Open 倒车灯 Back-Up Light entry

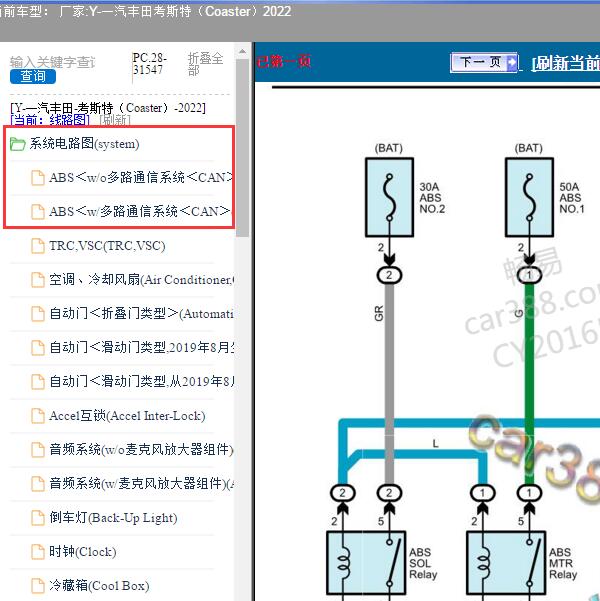[x=113, y=518]
